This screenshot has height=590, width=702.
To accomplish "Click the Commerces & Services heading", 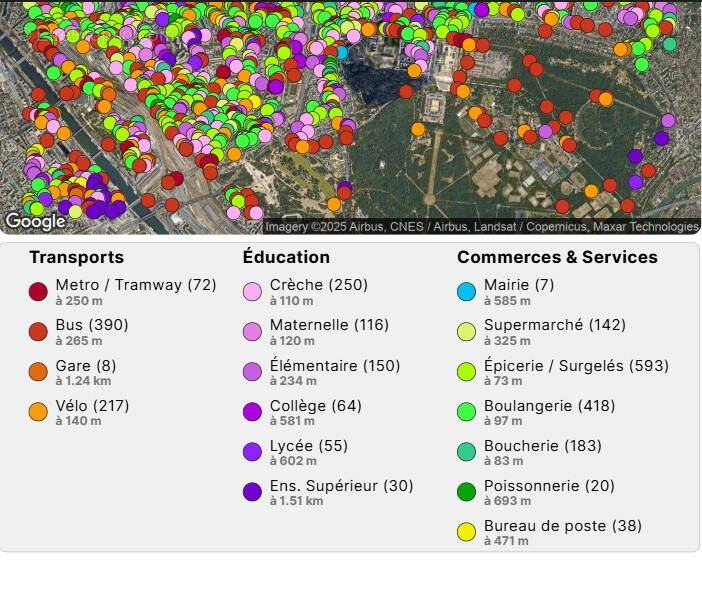I will 557,257.
